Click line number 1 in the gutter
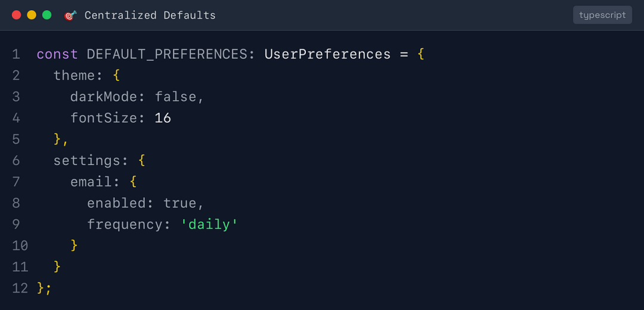This screenshot has height=310, width=644. click(16, 54)
